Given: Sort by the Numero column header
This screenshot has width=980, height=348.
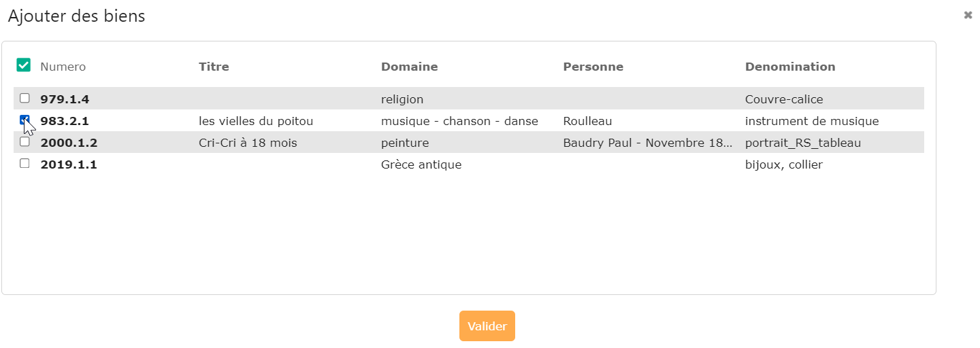Looking at the screenshot, I should point(63,67).
